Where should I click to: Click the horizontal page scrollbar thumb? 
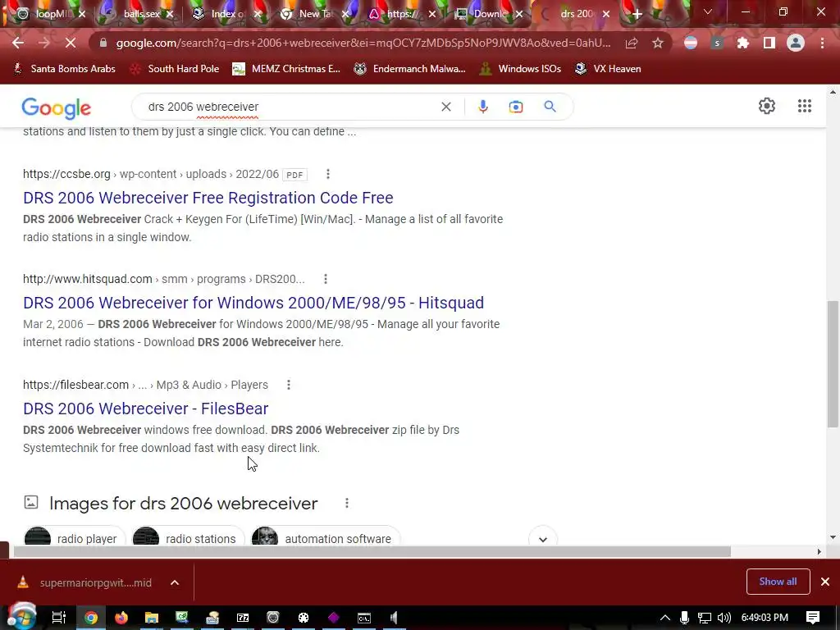(x=372, y=552)
